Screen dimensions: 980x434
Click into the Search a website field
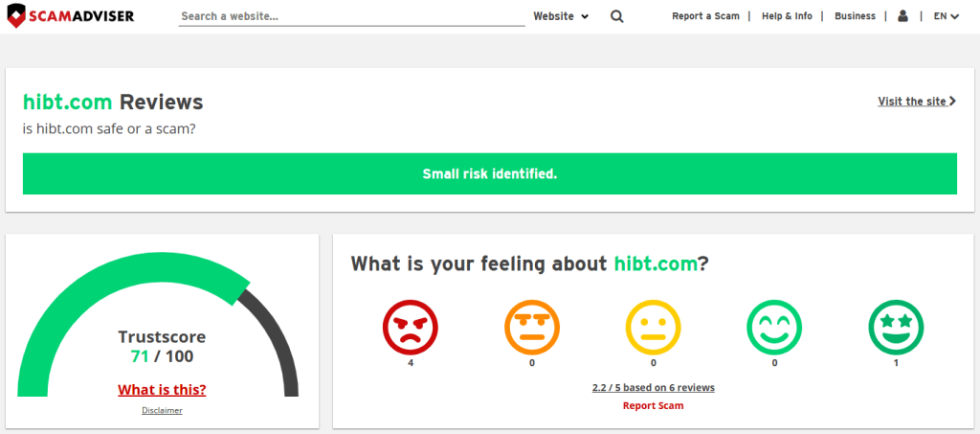point(352,16)
